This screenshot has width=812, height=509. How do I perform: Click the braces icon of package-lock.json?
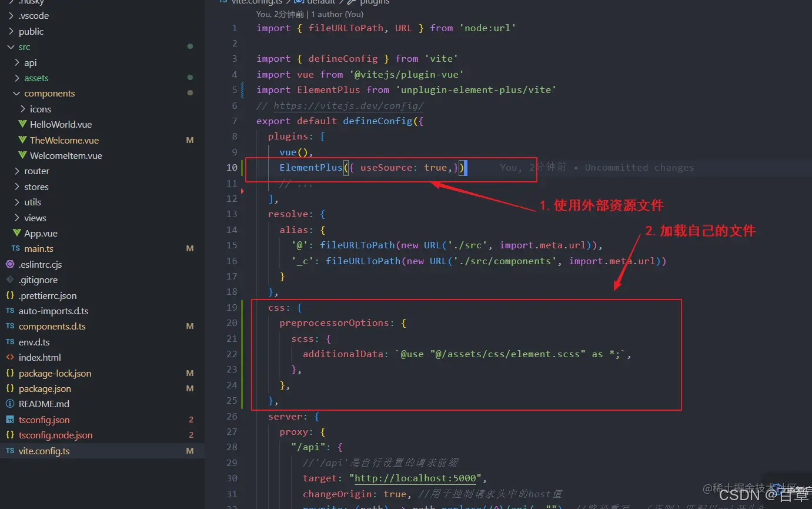click(10, 373)
